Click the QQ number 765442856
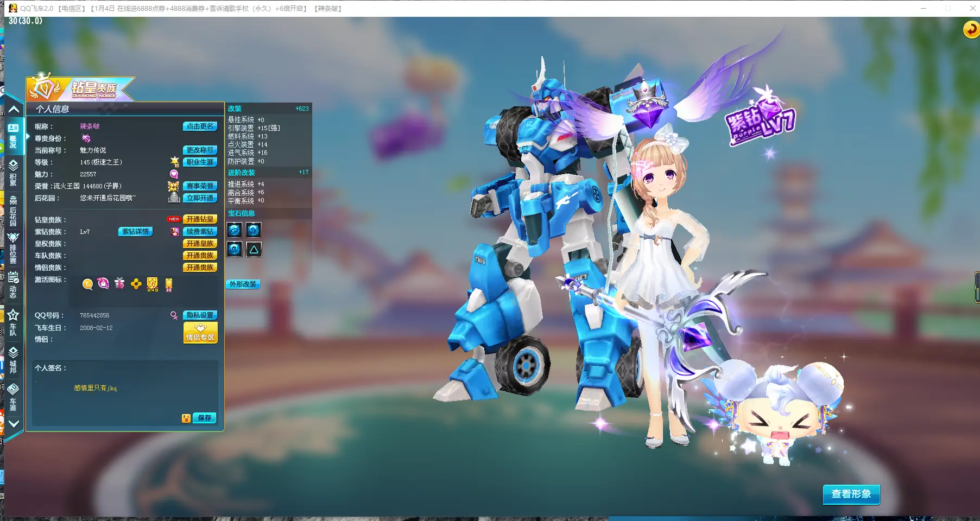This screenshot has height=521, width=980. tap(94, 315)
